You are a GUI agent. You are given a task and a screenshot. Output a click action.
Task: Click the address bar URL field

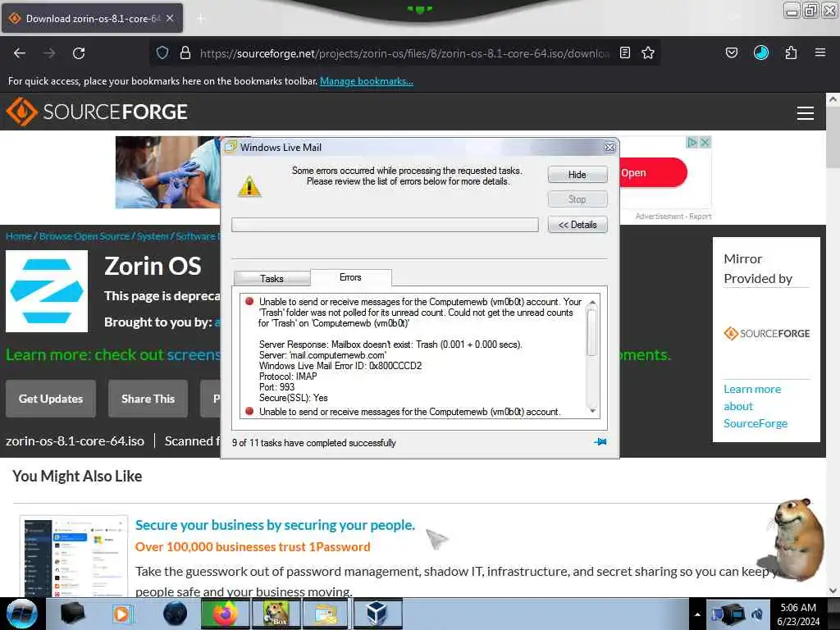(404, 53)
